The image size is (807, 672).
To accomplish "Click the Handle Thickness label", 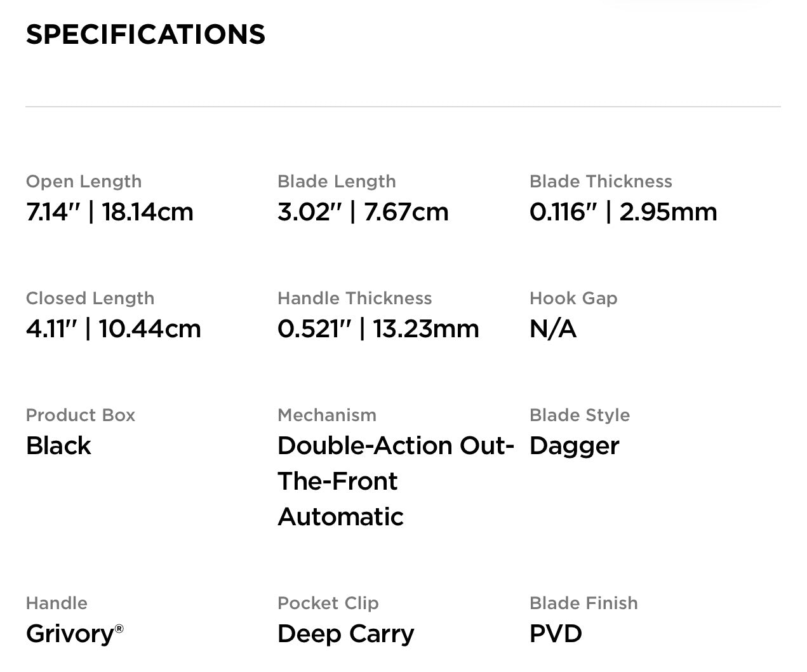I will tap(354, 298).
